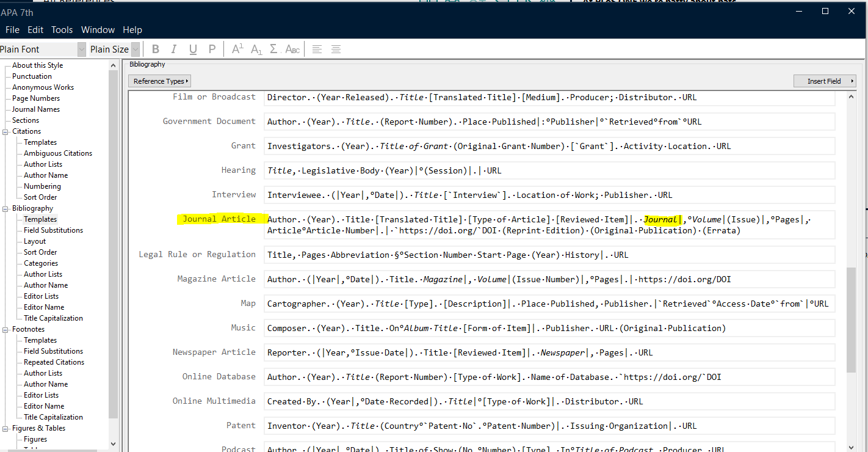The height and width of the screenshot is (452, 868).
Task: Open the Reference Types dropdown button
Action: [x=159, y=81]
